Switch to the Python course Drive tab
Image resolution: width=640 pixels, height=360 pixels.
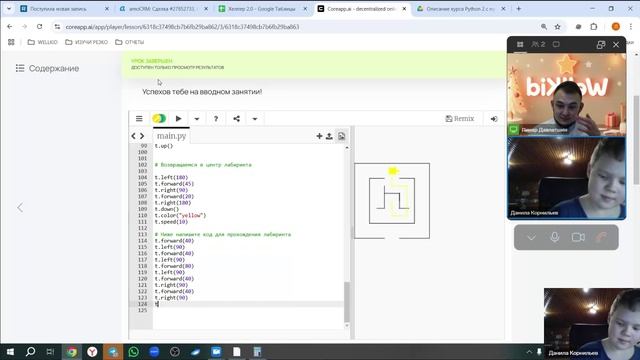point(461,9)
